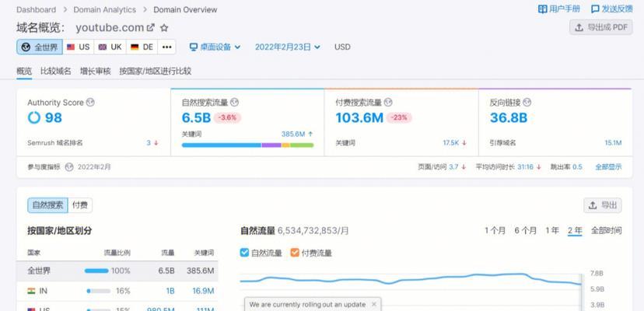Click 平均访问时长 31:16 metric

[508, 167]
